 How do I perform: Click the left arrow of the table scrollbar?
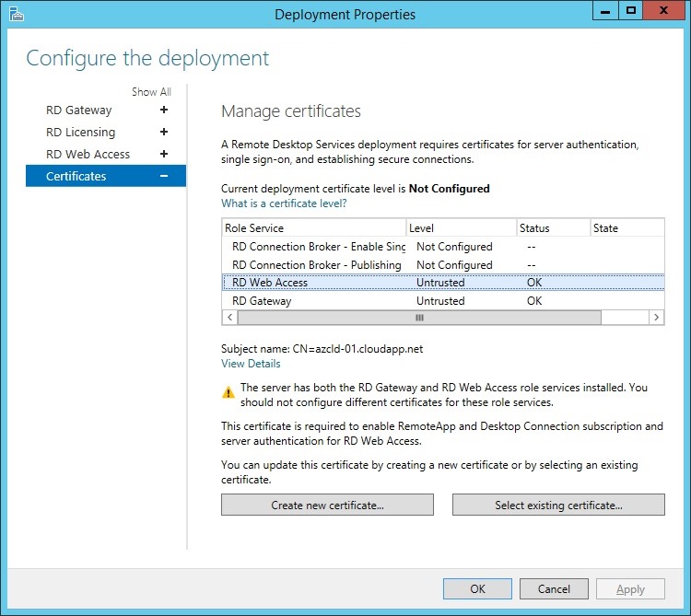[x=229, y=317]
